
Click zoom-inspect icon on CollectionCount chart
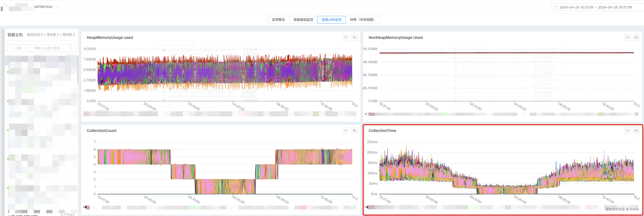pos(354,131)
